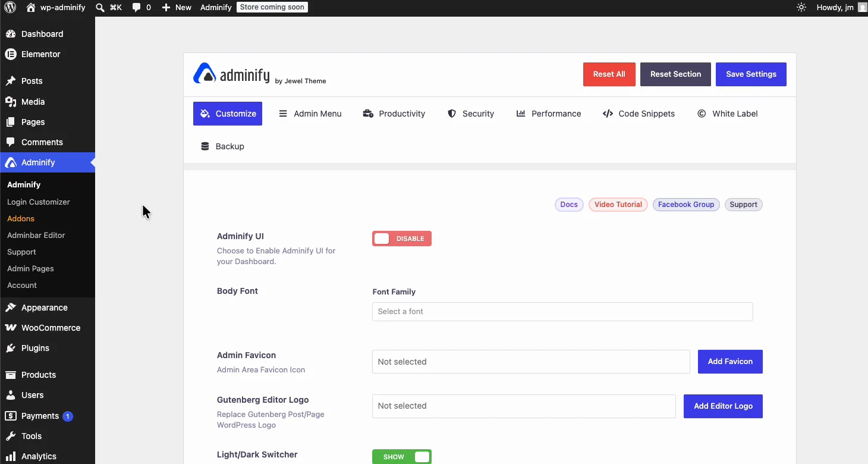This screenshot has width=868, height=464.
Task: Click the Pages sidebar icon
Action: 11,122
